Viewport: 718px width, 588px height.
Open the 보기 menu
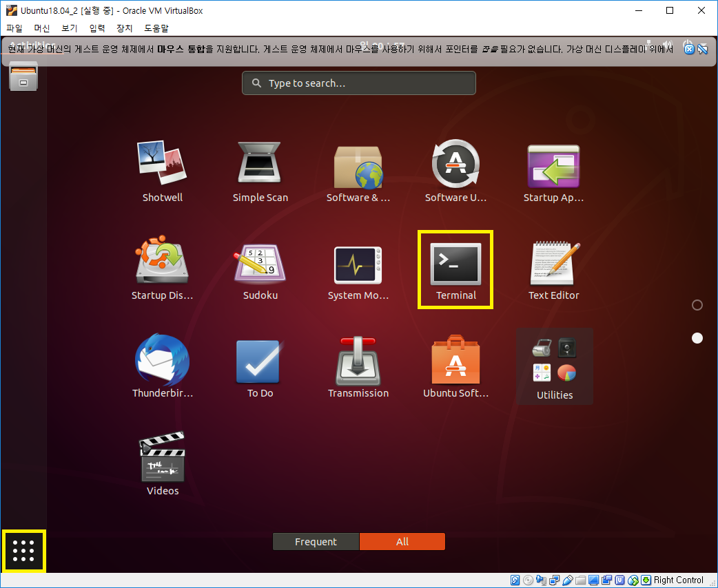[69, 28]
